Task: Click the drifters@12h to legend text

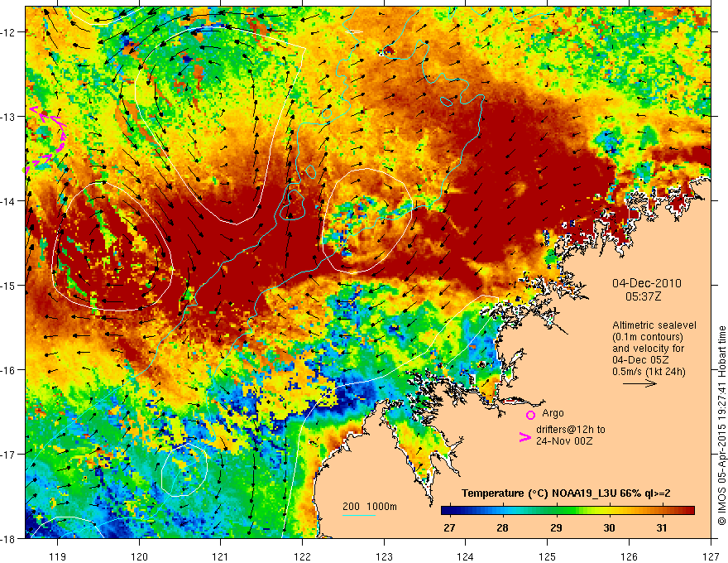Action: [x=571, y=430]
